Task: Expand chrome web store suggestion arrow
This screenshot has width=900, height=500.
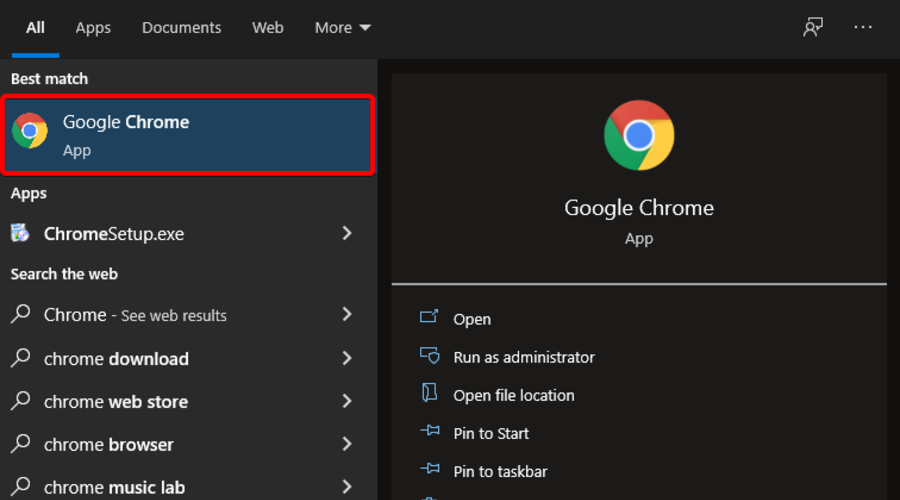Action: click(347, 401)
